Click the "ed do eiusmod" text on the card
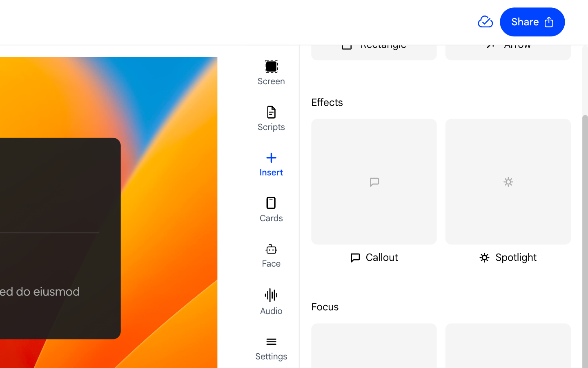The image size is (588, 368). (x=40, y=292)
